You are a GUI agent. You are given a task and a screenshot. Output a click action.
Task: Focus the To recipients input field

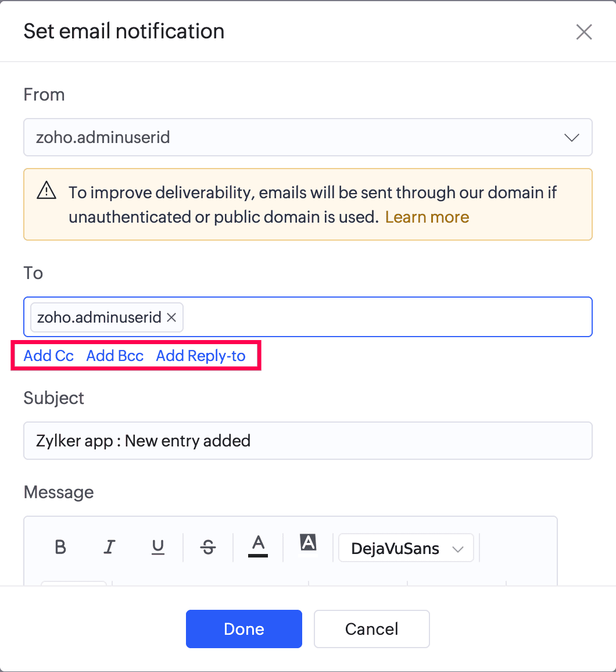384,317
